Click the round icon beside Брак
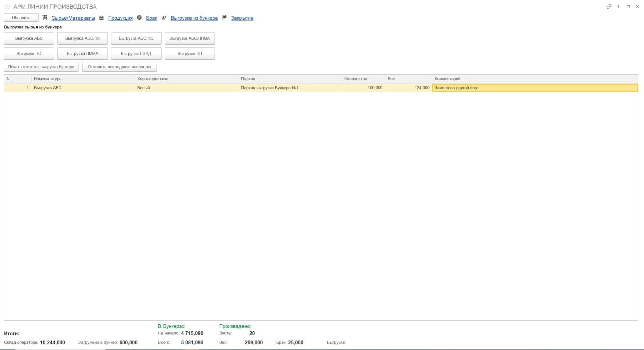The image size is (644, 350). tap(139, 18)
